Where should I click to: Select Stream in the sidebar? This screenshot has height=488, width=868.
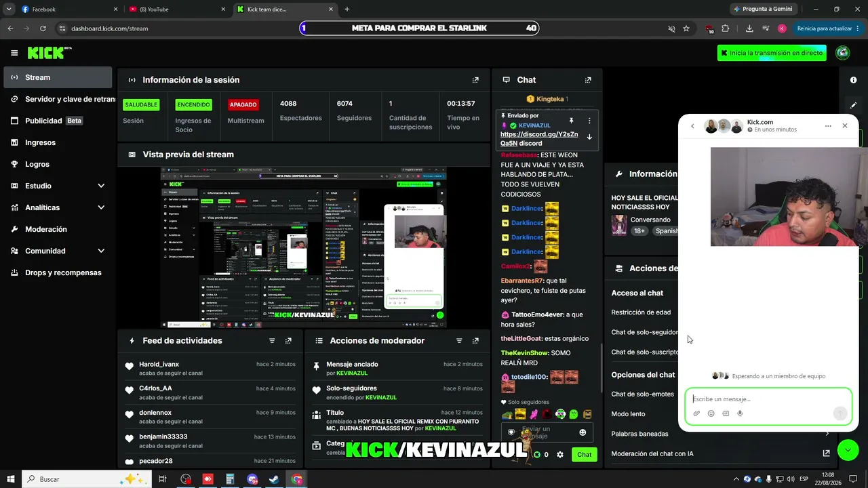coord(58,77)
